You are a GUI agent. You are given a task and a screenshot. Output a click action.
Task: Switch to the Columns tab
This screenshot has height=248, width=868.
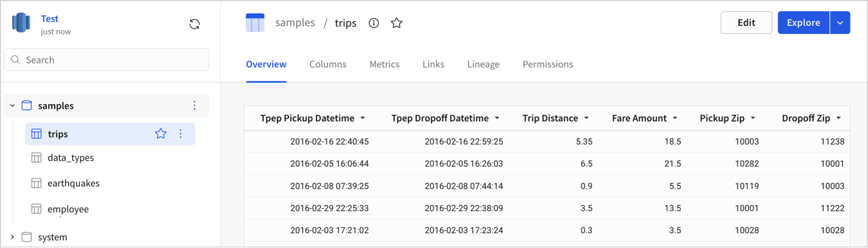[327, 64]
